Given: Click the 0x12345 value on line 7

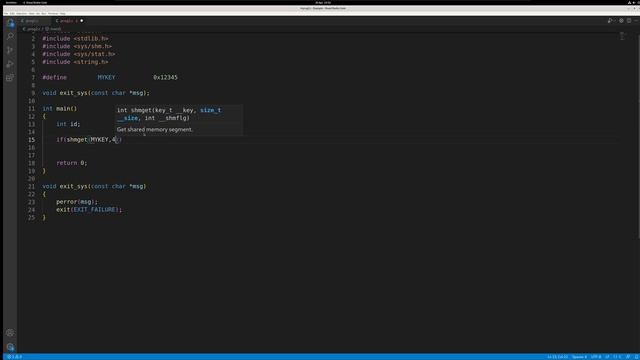Looking at the screenshot, I should [165, 78].
